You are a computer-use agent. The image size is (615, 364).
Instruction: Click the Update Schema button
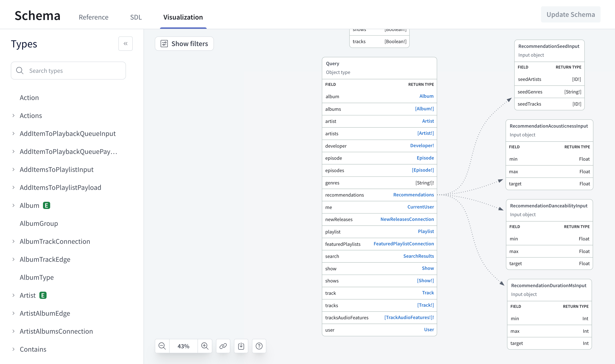coord(570,14)
